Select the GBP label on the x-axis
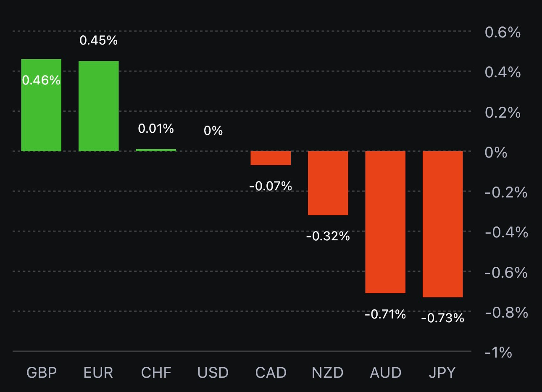542x392 pixels. click(x=41, y=373)
